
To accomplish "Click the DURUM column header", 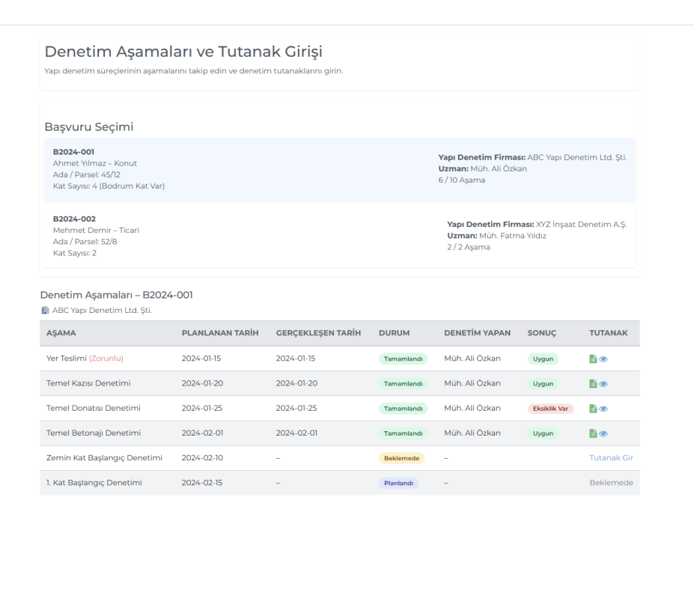I will click(x=394, y=333).
